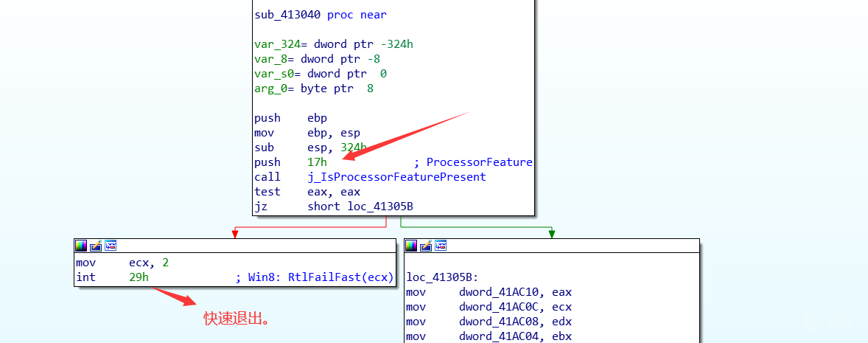Image resolution: width=868 pixels, height=343 pixels.
Task: Click graph icon in the loc_41305B node header
Action: tap(441, 246)
